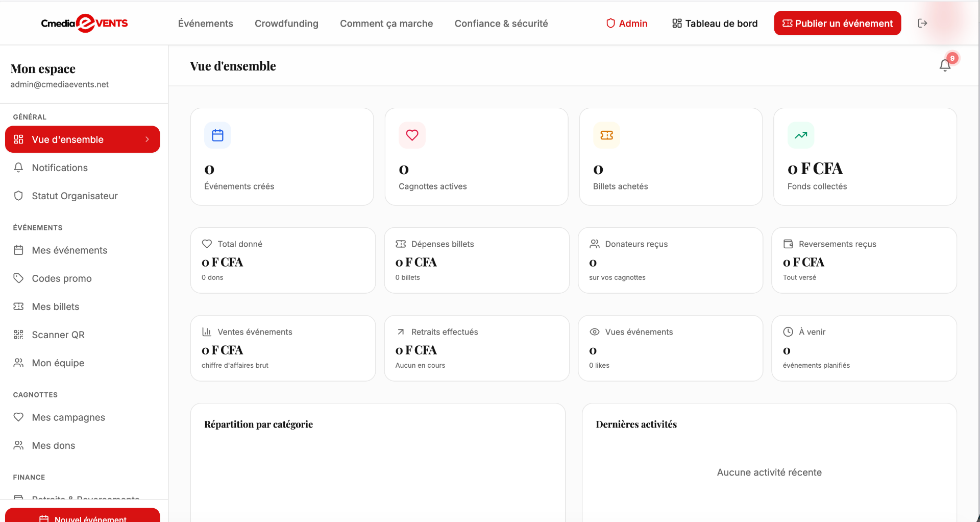Open the Admin link
This screenshot has width=980, height=522.
[x=627, y=23]
